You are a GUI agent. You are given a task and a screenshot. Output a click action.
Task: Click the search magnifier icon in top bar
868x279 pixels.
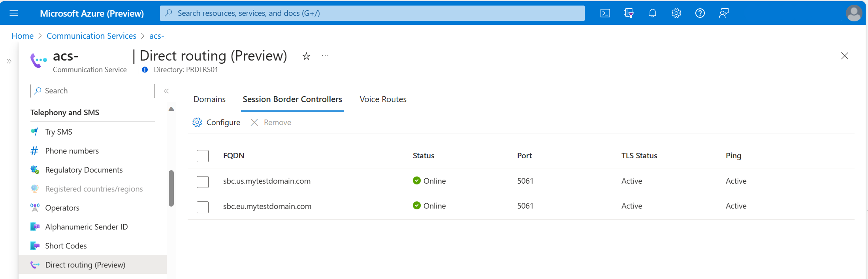point(169,13)
